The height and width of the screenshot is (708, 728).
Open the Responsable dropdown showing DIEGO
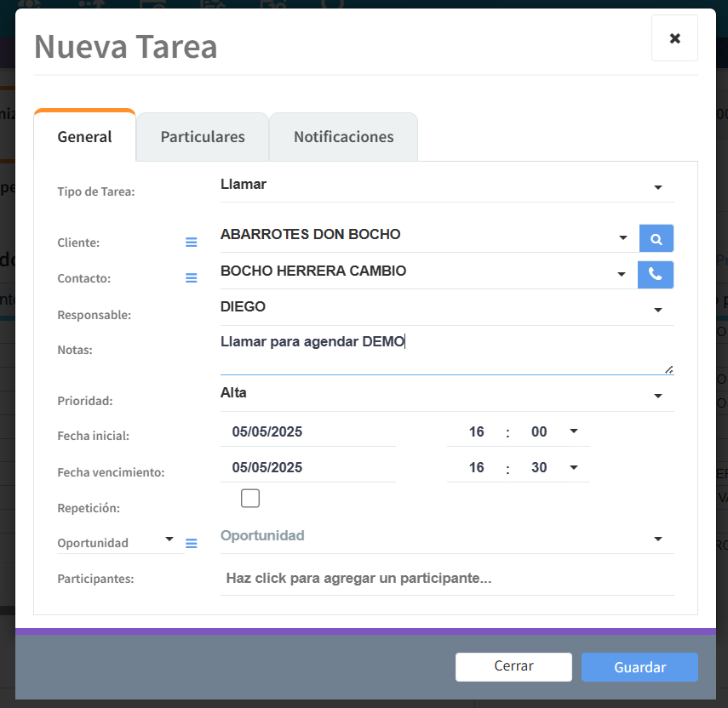pyautogui.click(x=657, y=310)
